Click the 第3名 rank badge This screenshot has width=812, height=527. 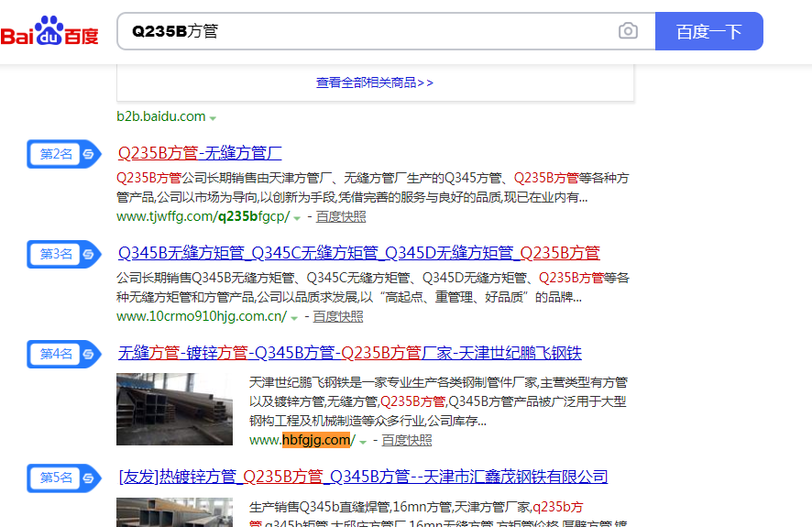64,254
